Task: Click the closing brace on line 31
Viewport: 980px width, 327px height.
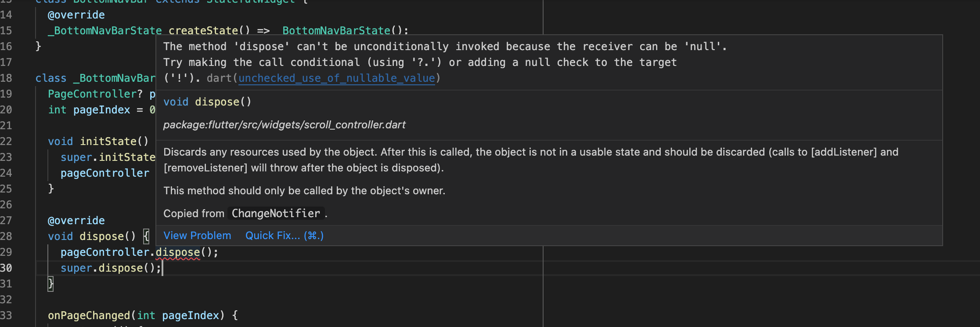Action: (x=51, y=284)
